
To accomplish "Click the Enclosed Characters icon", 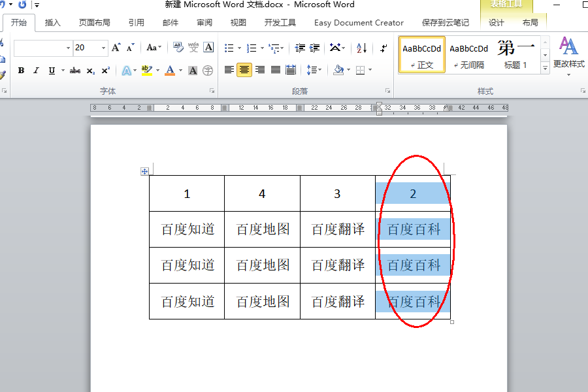I will tap(207, 71).
